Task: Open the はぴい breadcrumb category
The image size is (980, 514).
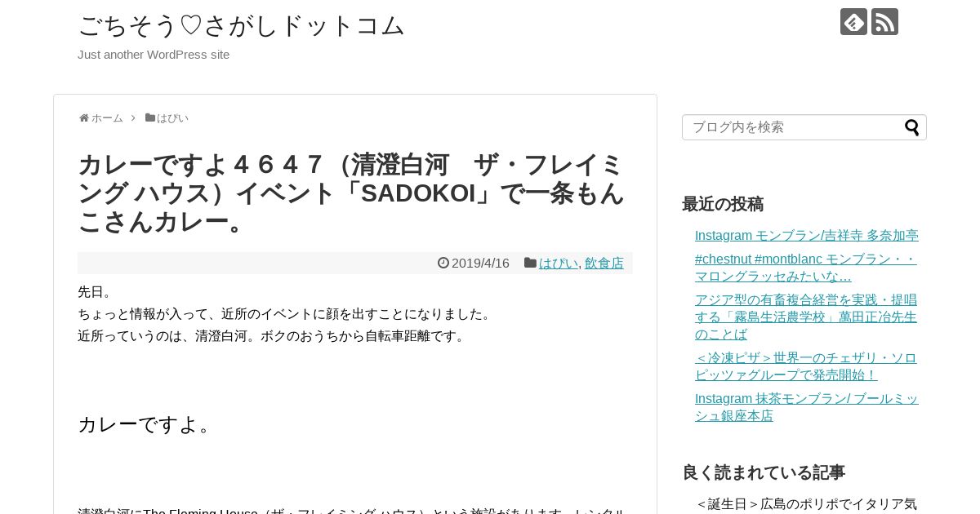Action: [x=172, y=118]
